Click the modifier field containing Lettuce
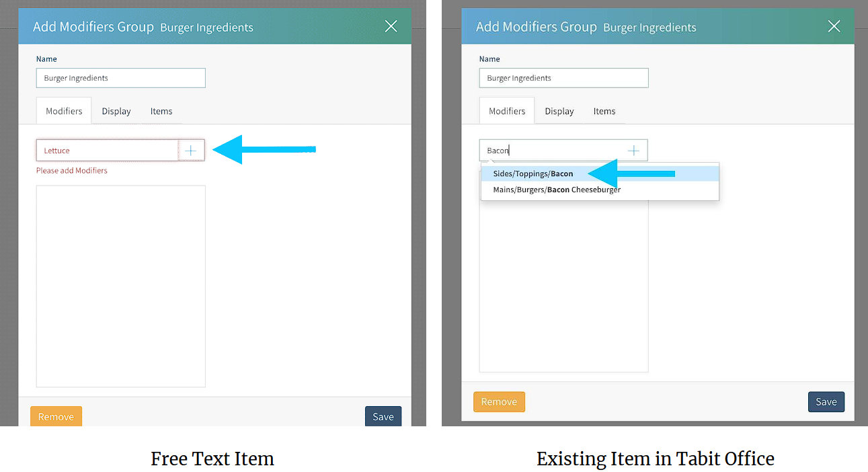 [108, 151]
